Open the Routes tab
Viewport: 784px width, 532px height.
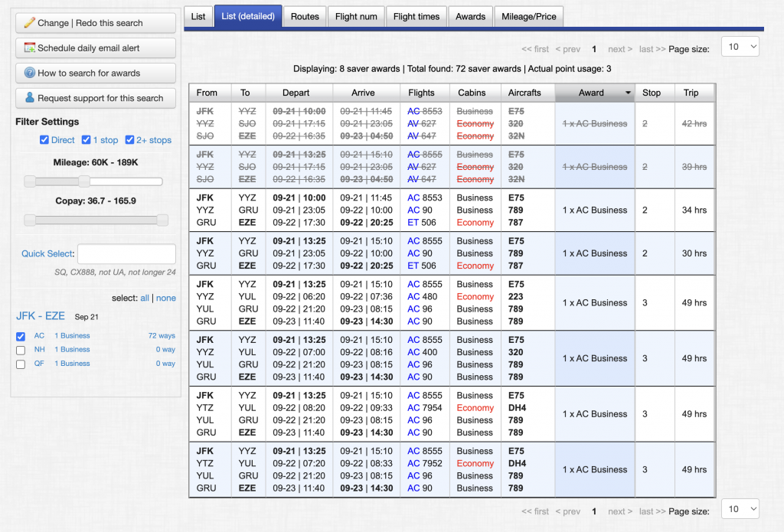[305, 17]
